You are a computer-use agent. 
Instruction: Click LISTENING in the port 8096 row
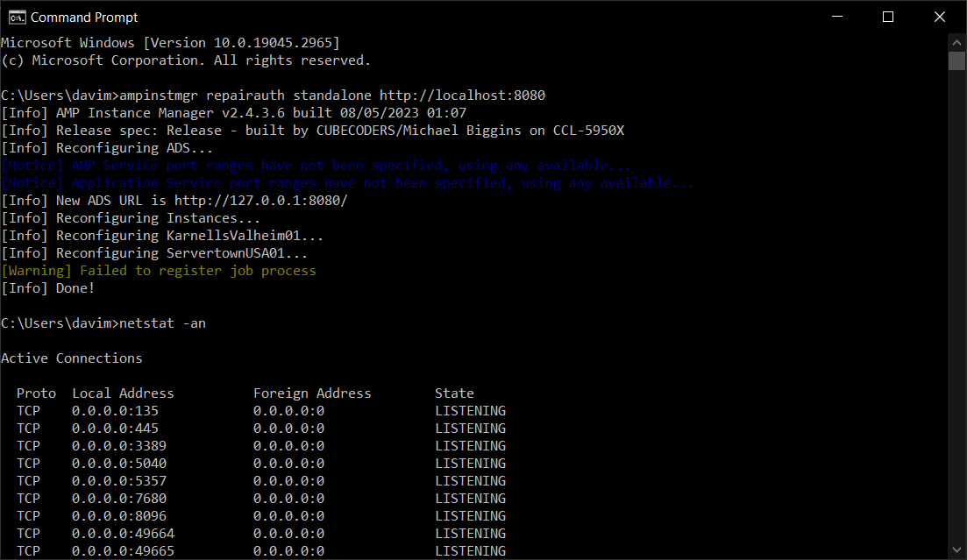471,516
